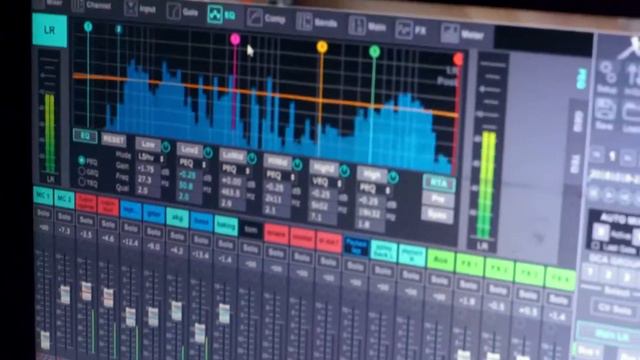Toggle power for the HiMid EQ band
Screen dimensions: 640x360
point(298,165)
